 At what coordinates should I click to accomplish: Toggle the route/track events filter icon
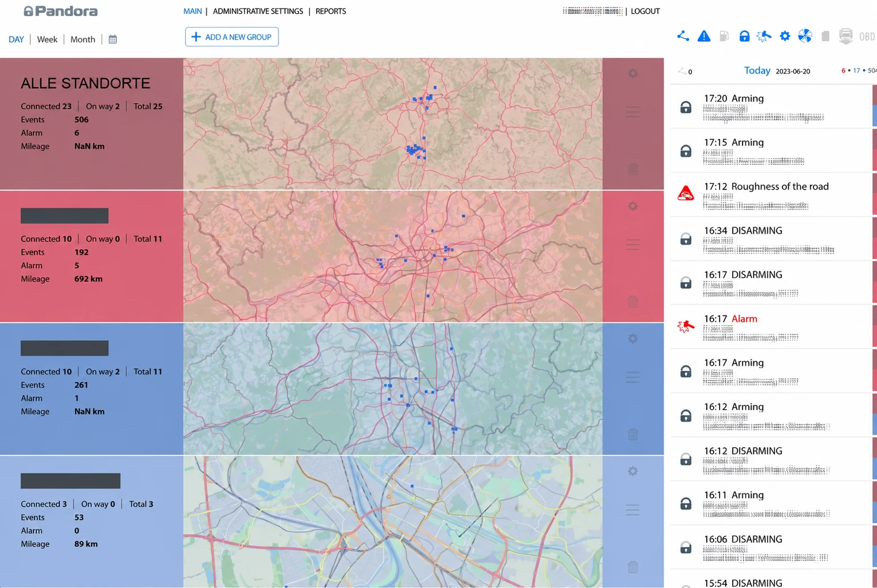pyautogui.click(x=683, y=36)
